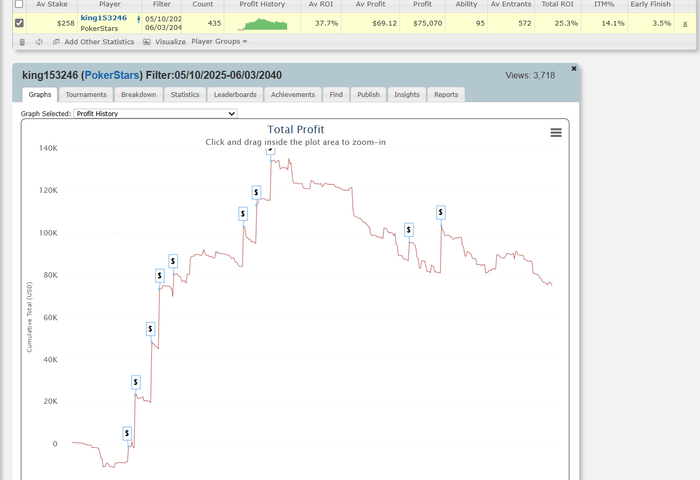Remove the king153246 row with x
700x480 pixels.
(685, 24)
